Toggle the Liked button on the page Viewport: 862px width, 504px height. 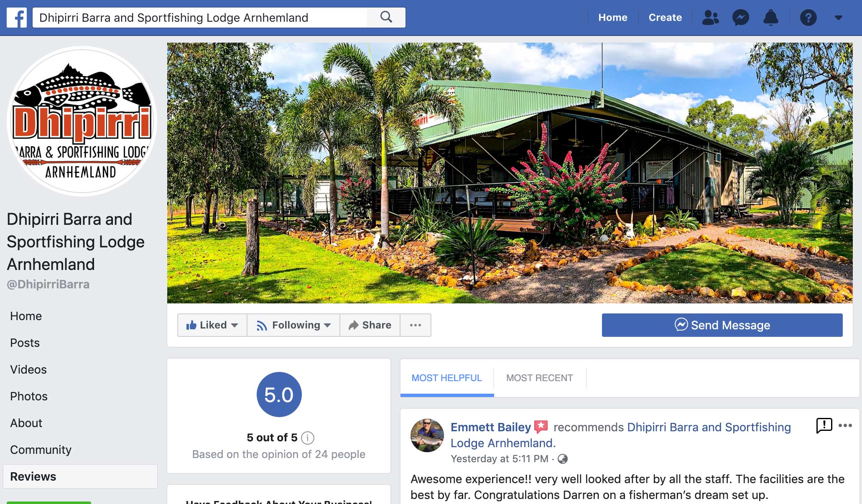[x=212, y=325]
